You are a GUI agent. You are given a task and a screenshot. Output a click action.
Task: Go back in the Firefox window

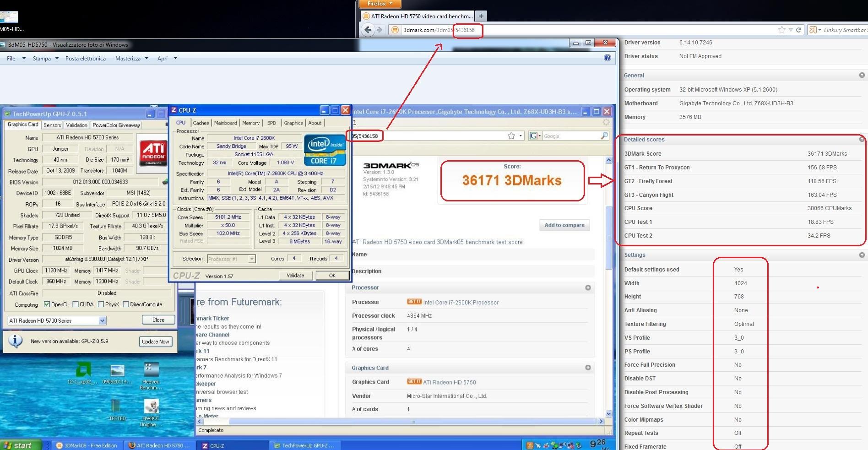[x=368, y=30]
